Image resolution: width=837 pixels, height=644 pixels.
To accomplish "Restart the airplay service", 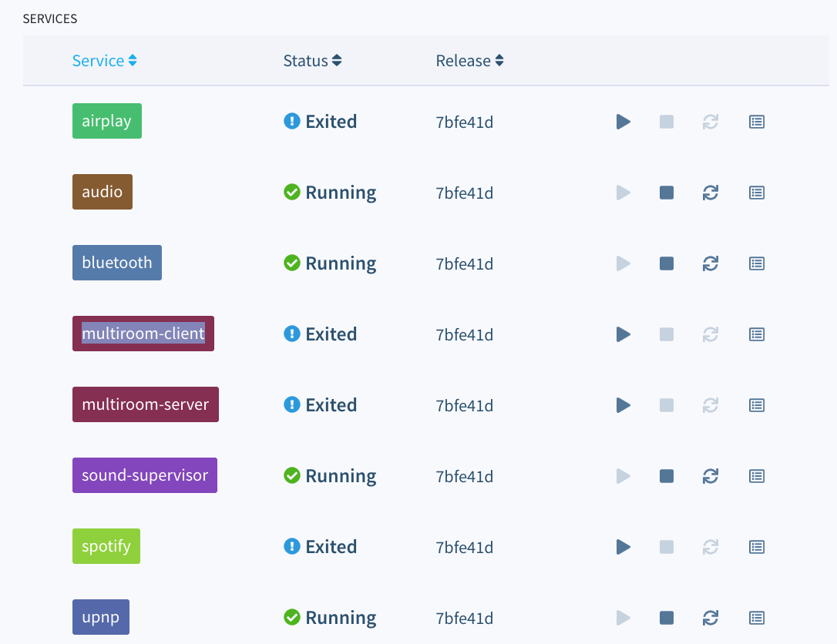I will click(711, 122).
